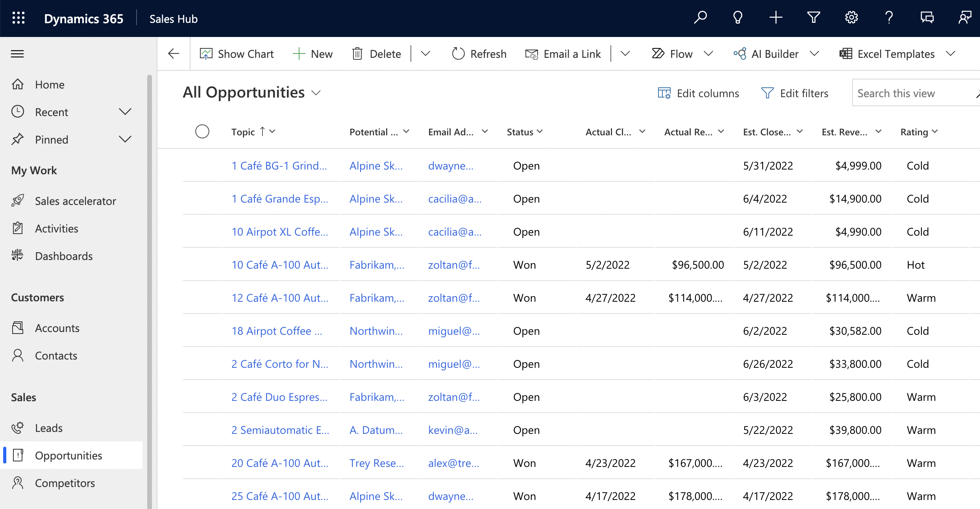980x509 pixels.
Task: Open the Email Ad... column header menu
Action: pos(458,132)
